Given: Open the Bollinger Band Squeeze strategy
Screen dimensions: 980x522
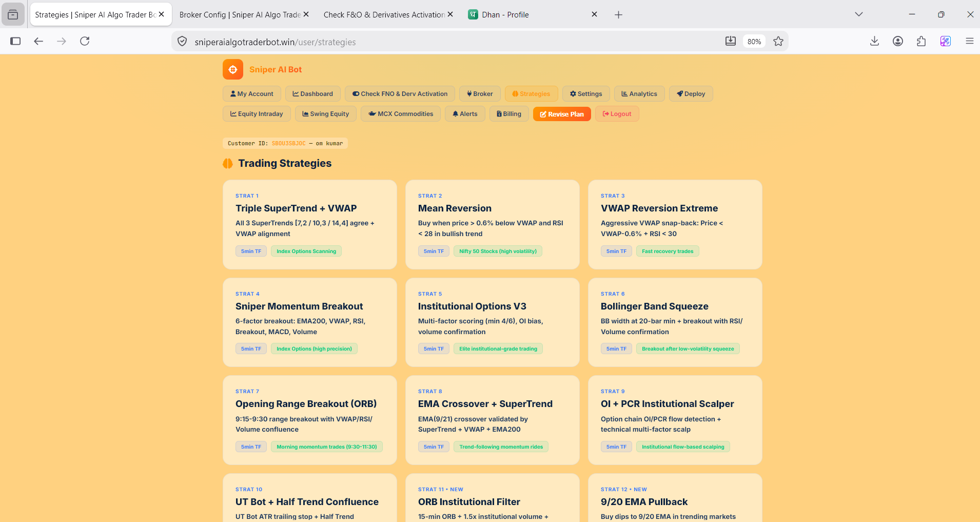Looking at the screenshot, I should 675,322.
